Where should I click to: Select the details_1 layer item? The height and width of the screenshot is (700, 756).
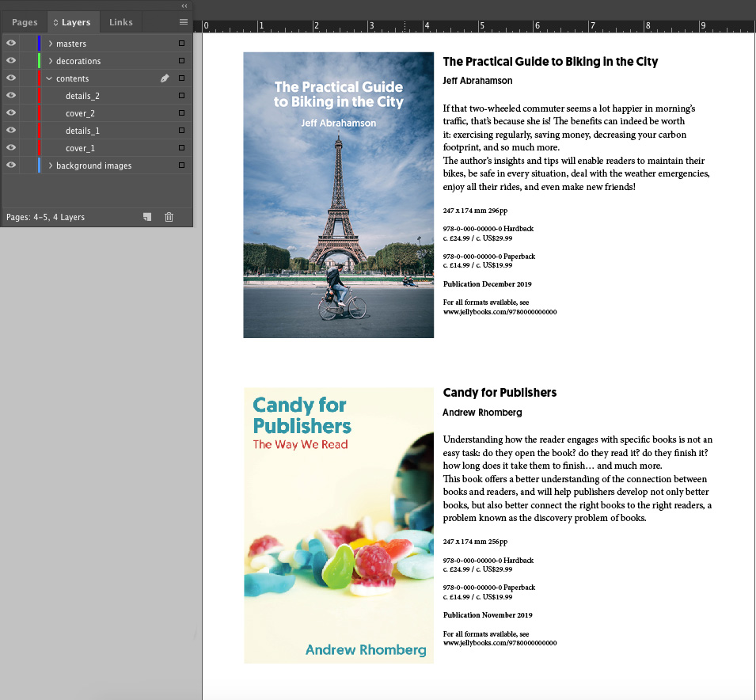coord(82,131)
